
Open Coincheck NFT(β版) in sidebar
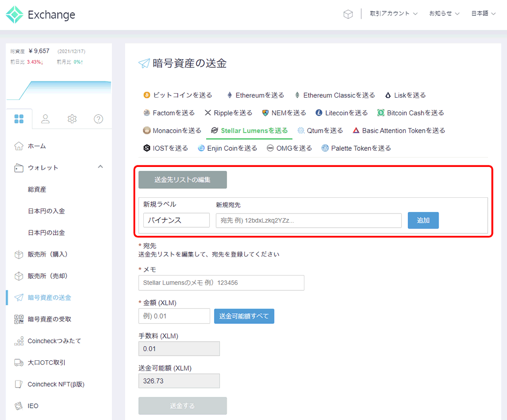(x=56, y=384)
